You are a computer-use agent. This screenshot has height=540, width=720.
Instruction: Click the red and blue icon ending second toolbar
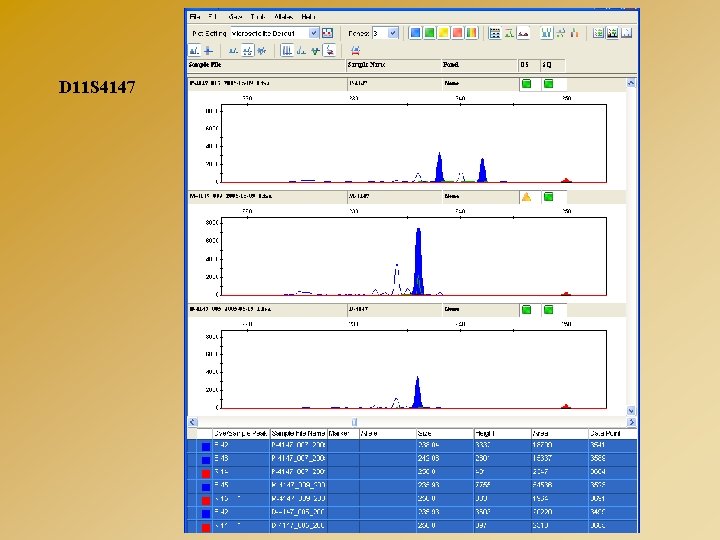[355, 51]
